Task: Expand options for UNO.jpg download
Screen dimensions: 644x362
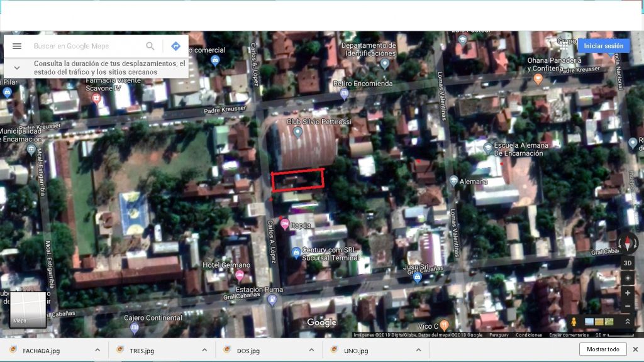Action: pyautogui.click(x=418, y=350)
